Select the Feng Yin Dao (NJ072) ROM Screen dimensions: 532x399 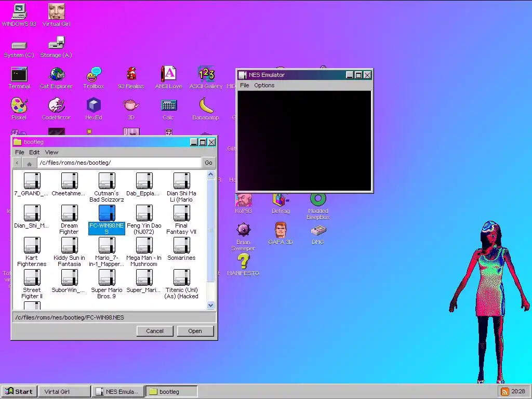144,220
